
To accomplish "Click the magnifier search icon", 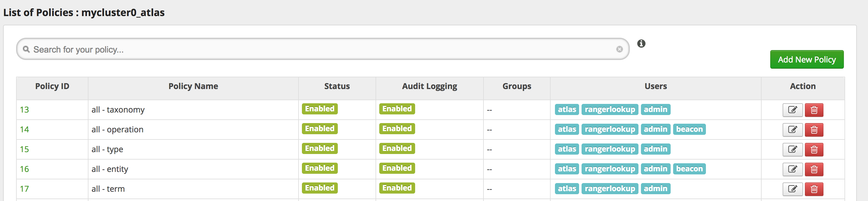I will coord(26,49).
